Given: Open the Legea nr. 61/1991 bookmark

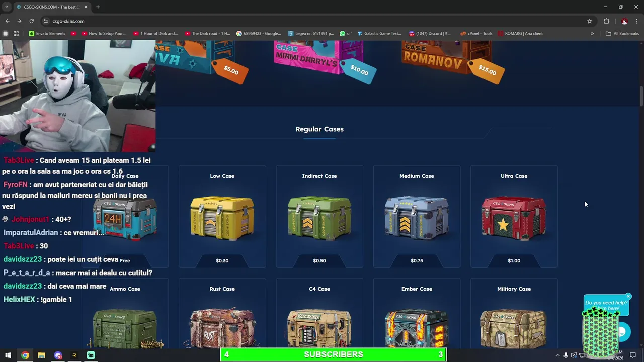Looking at the screenshot, I should tap(311, 34).
